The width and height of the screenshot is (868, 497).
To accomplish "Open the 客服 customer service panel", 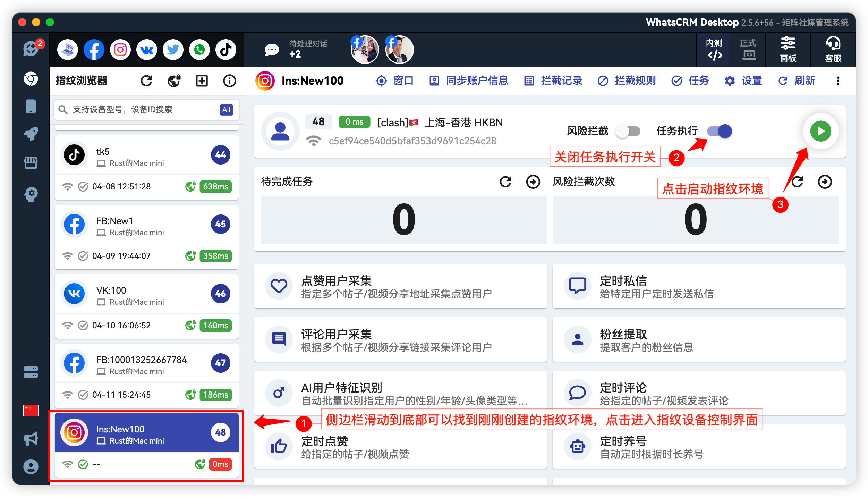I will click(832, 49).
